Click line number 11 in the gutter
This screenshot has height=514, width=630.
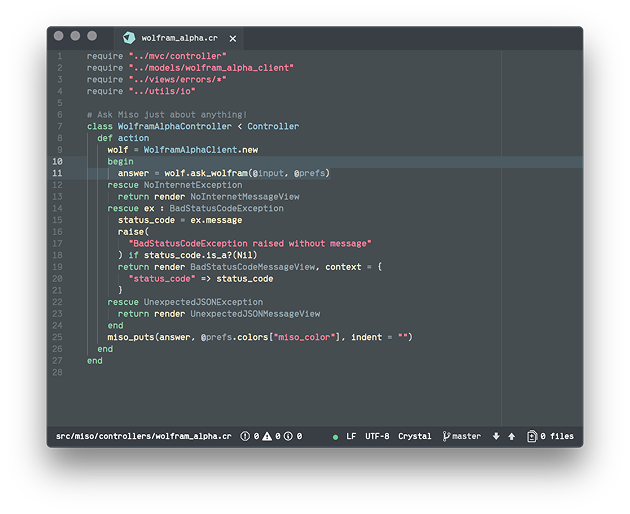(x=58, y=173)
